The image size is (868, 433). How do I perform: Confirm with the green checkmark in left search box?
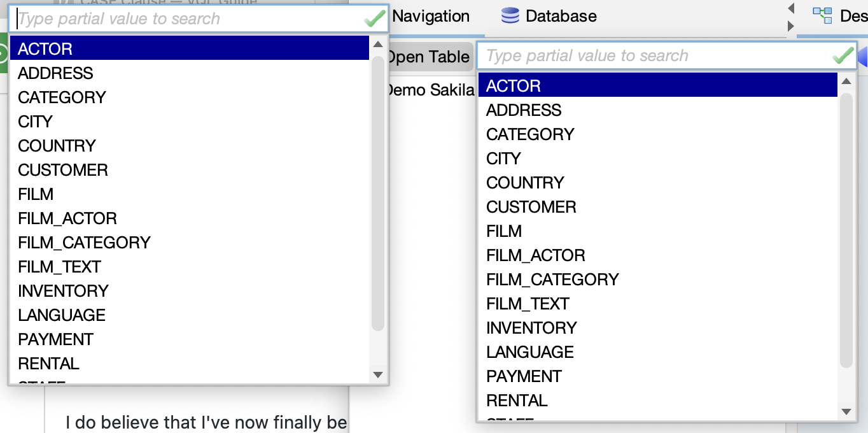pos(375,19)
